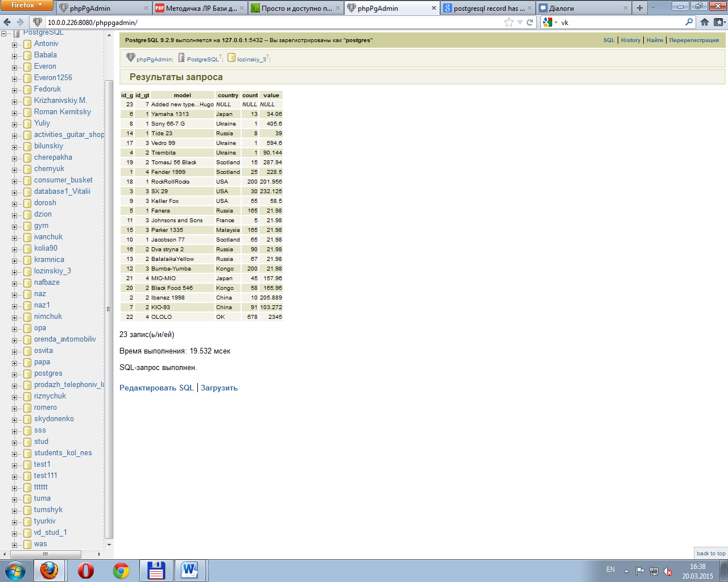
Task: Open the Roman Kernitsky database
Action: pos(63,112)
